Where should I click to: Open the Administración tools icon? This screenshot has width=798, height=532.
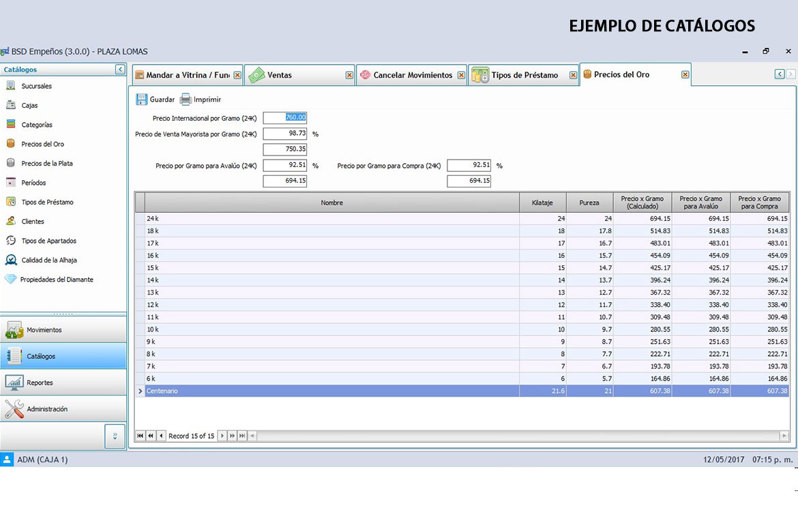14,409
